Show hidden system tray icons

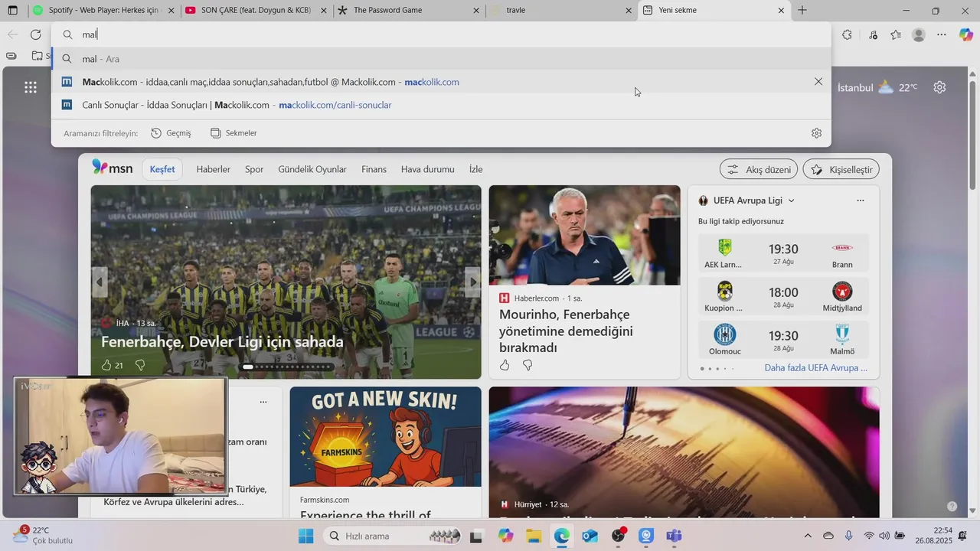click(808, 536)
